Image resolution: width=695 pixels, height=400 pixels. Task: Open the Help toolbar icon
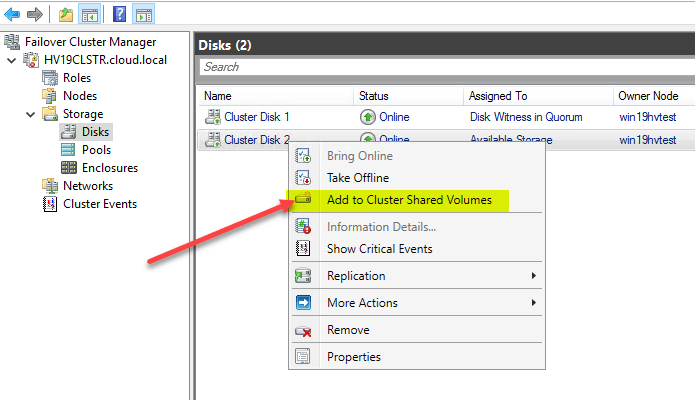pyautogui.click(x=119, y=14)
